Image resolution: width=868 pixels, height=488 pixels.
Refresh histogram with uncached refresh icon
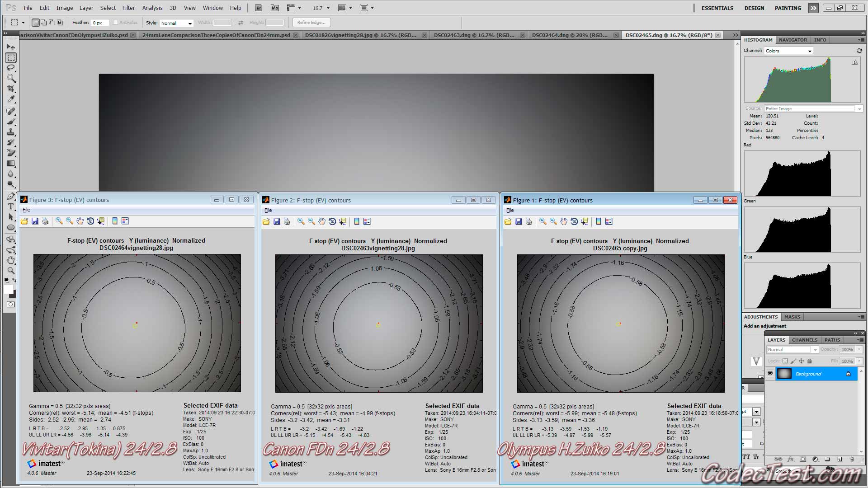coord(859,51)
